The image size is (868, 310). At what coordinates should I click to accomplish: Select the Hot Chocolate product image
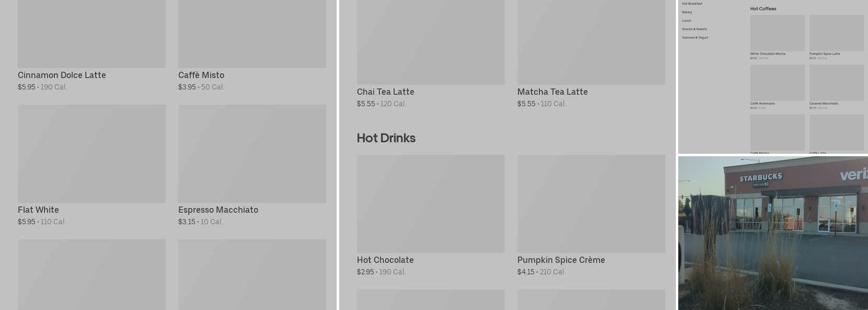[x=430, y=203]
